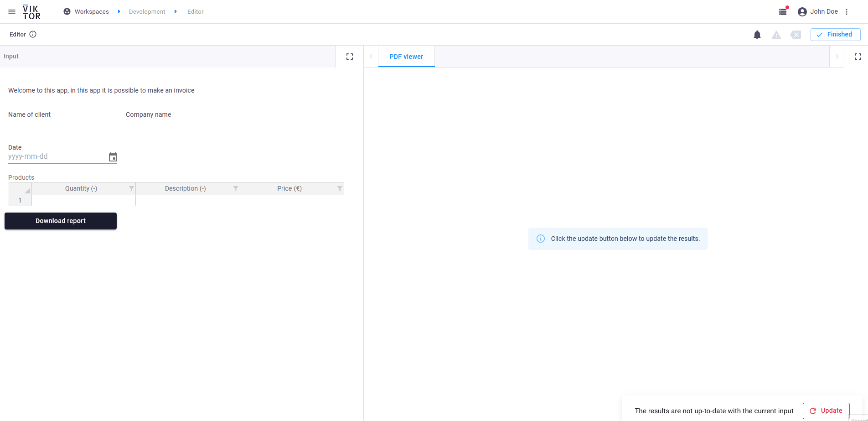868x421 pixels.
Task: Go to Workspaces breadcrumb
Action: pyautogui.click(x=92, y=12)
